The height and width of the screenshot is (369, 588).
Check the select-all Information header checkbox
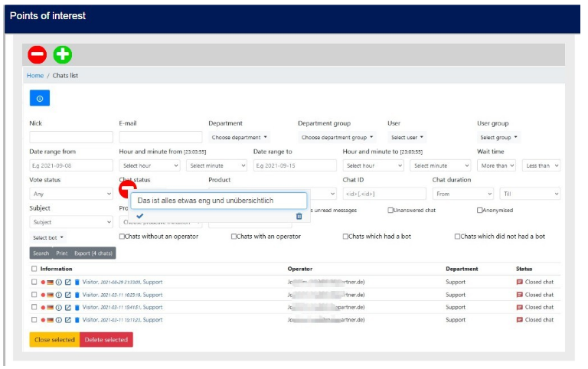coord(34,269)
